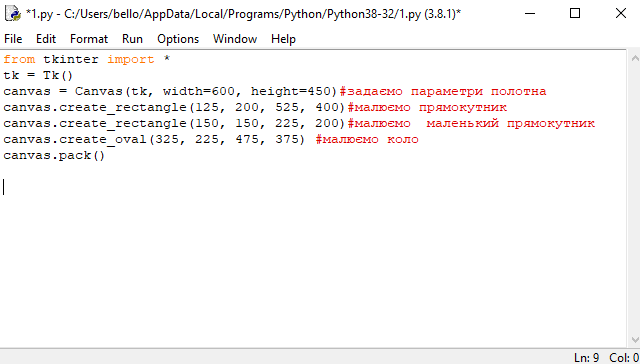
Task: Open the Run menu
Action: (132, 39)
